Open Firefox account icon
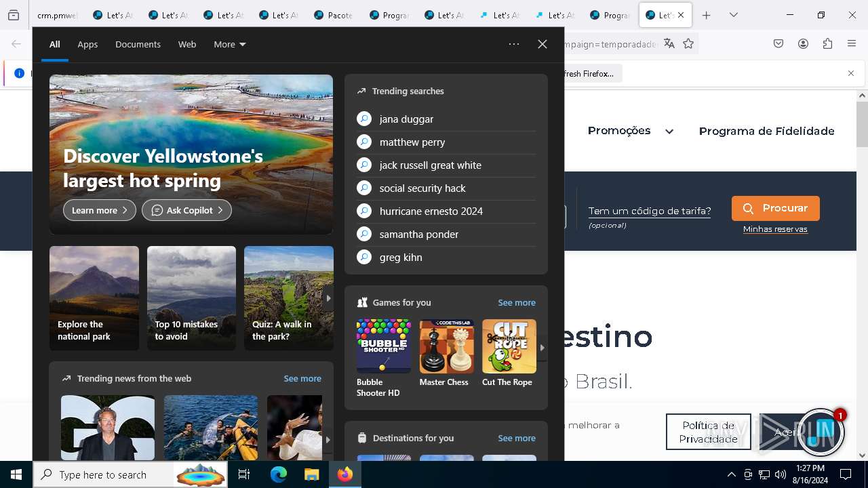Viewport: 868px width, 488px height. click(x=803, y=43)
